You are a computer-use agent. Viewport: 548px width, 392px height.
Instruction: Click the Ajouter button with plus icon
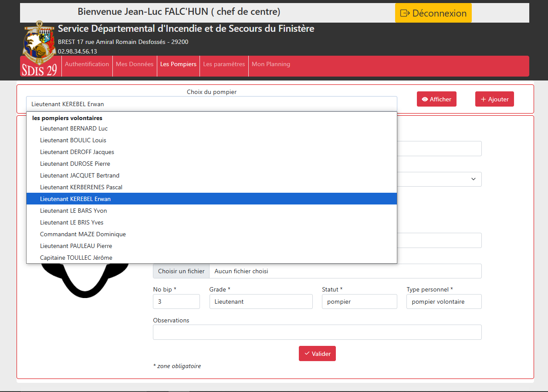click(x=494, y=99)
